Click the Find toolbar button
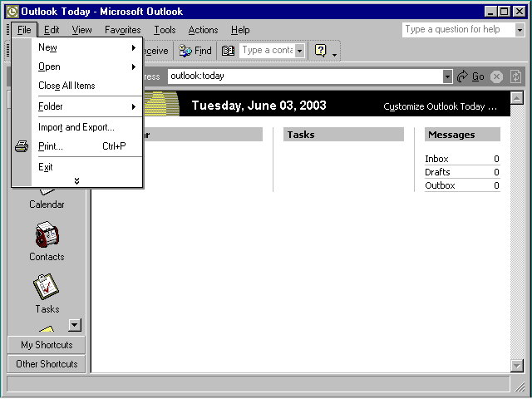532x399 pixels. [195, 51]
